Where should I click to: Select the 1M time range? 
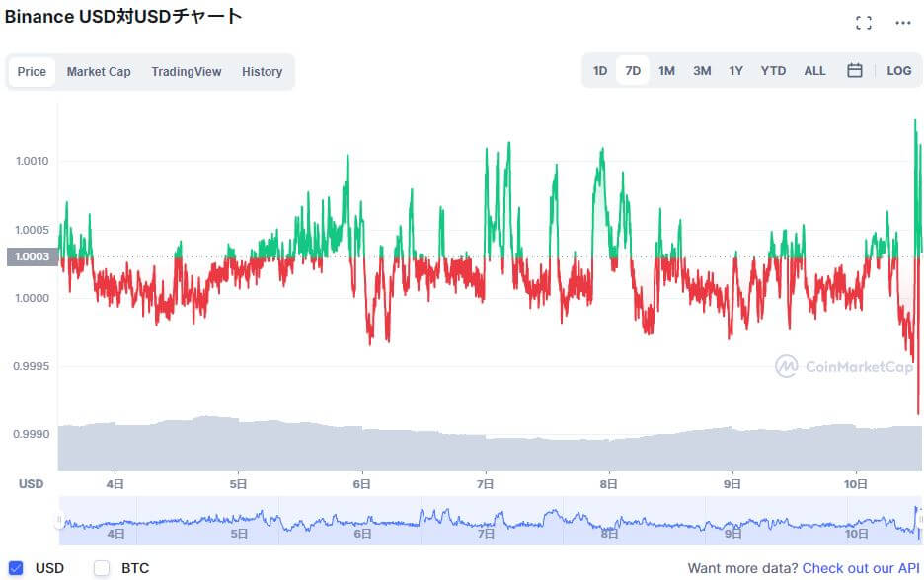point(666,71)
